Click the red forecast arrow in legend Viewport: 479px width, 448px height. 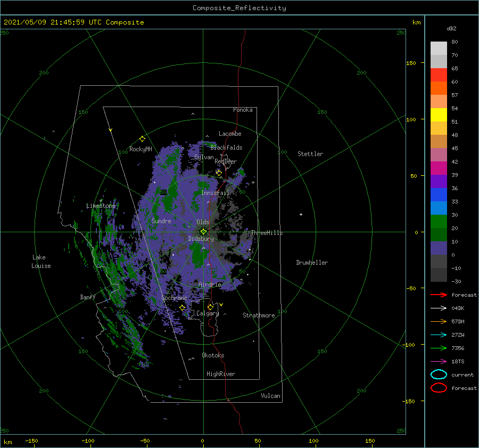pyautogui.click(x=439, y=295)
